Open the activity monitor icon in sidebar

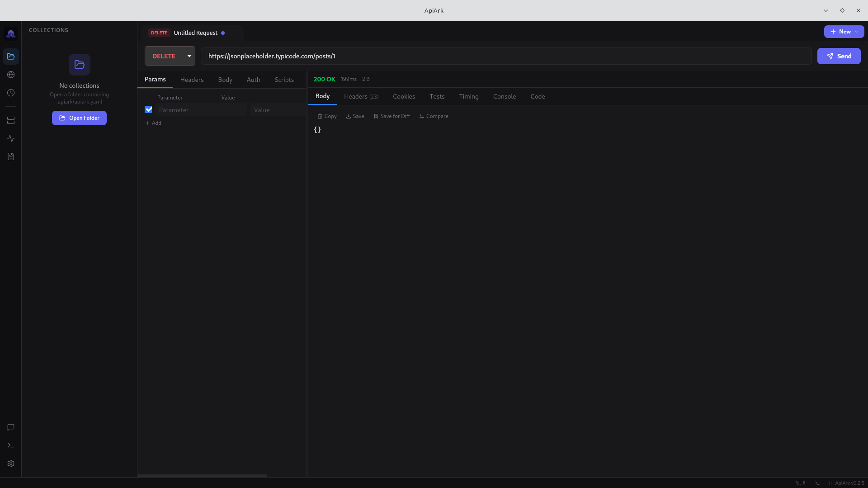point(10,138)
